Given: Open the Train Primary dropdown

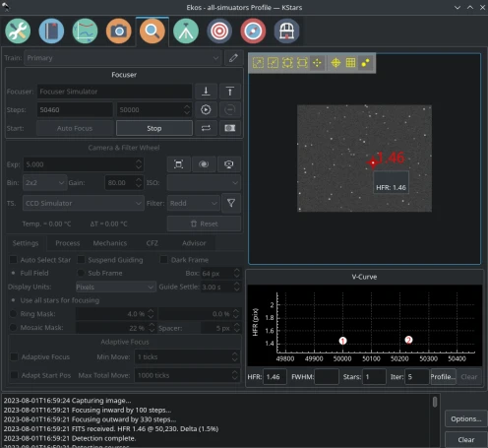Looking at the screenshot, I should pos(123,58).
